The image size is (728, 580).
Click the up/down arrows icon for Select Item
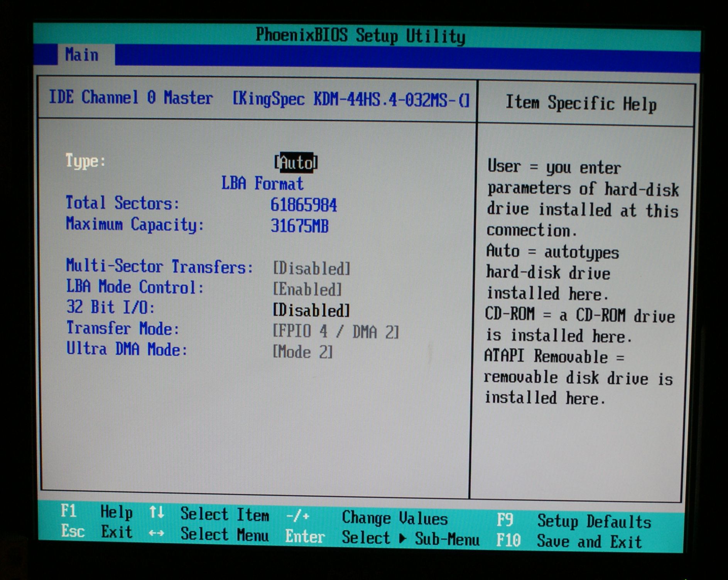click(157, 512)
